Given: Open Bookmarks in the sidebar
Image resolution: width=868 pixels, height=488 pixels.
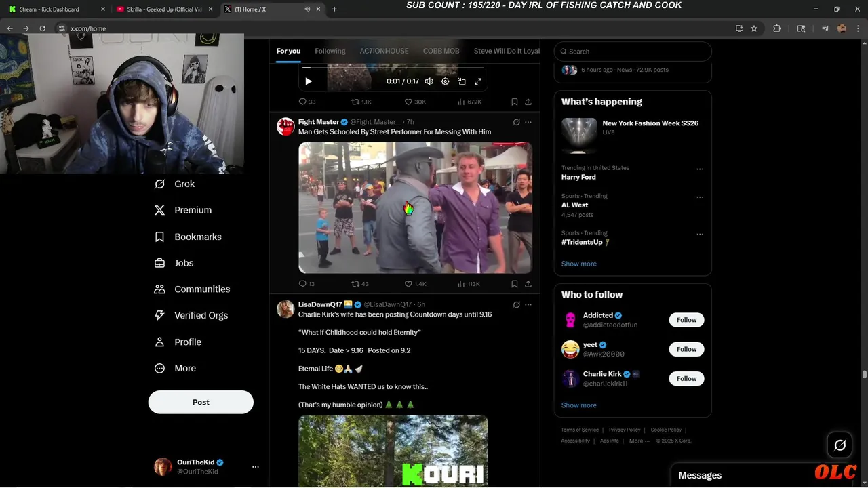Looking at the screenshot, I should click(x=188, y=237).
